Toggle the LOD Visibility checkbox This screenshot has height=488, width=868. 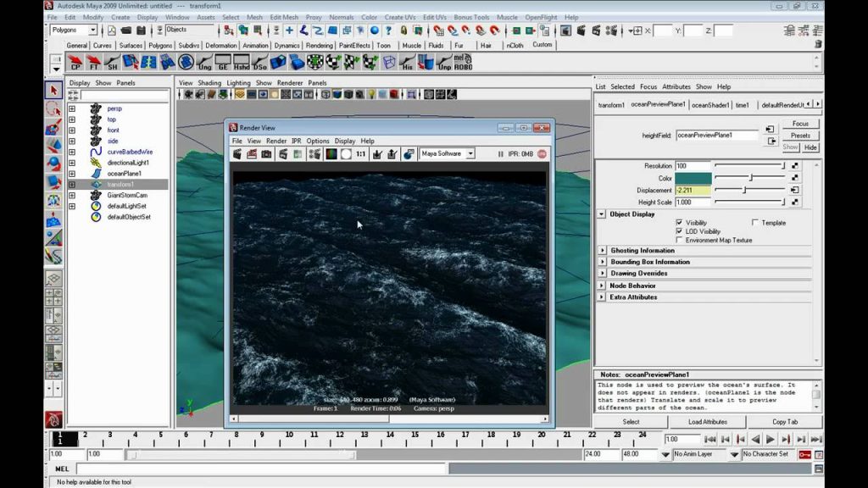click(x=679, y=231)
